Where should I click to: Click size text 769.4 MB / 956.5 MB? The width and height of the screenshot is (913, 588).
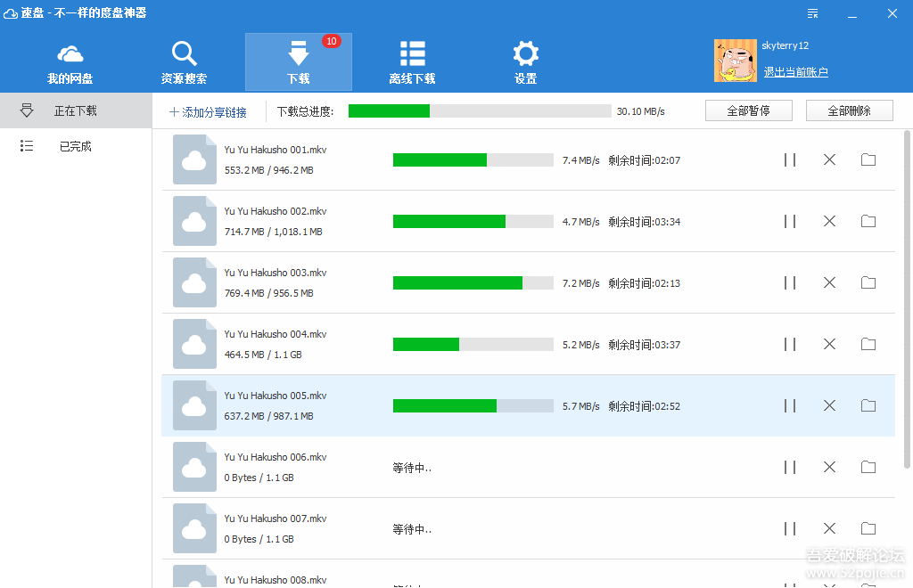[269, 293]
